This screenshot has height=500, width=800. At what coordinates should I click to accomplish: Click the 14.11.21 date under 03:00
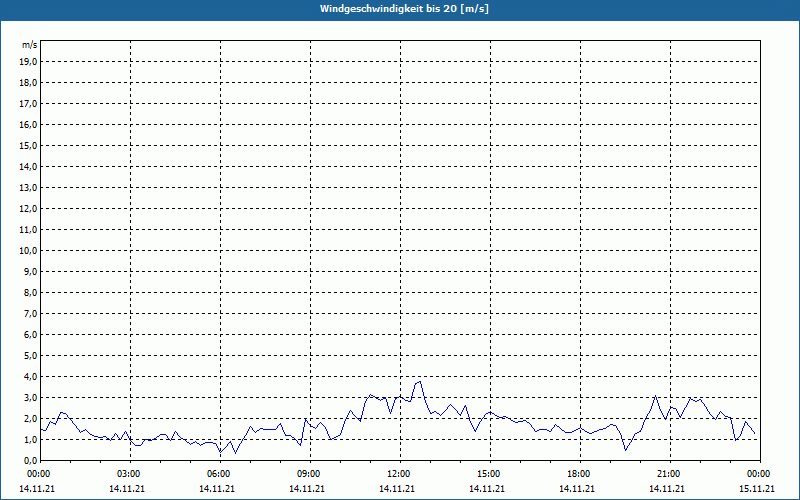[127, 488]
